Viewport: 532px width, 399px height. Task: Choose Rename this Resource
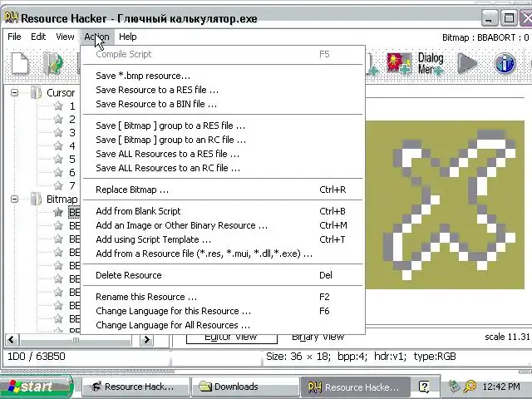(223, 297)
